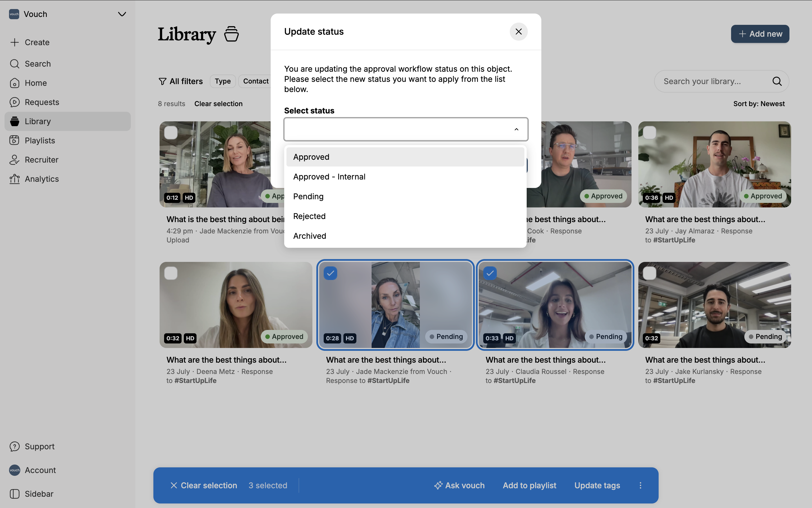Screen dimensions: 812x508
Task: Close the Update status dialog
Action: click(x=518, y=32)
